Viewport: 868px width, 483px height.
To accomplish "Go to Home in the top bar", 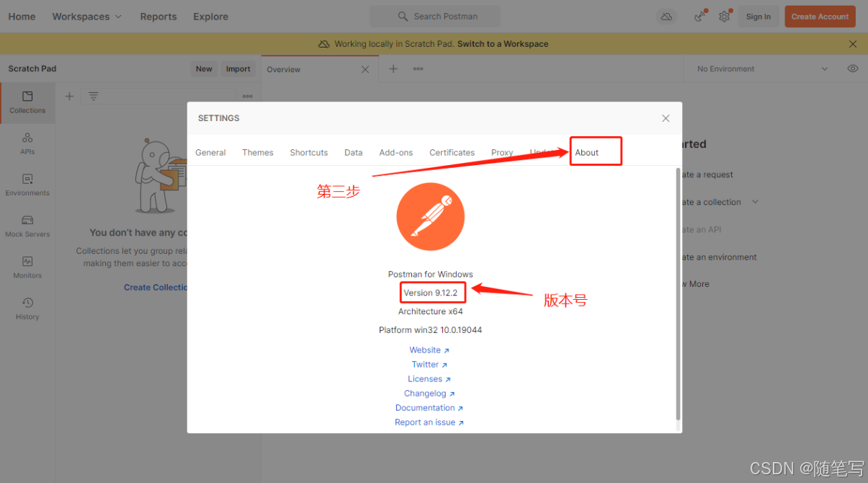I will pos(22,17).
